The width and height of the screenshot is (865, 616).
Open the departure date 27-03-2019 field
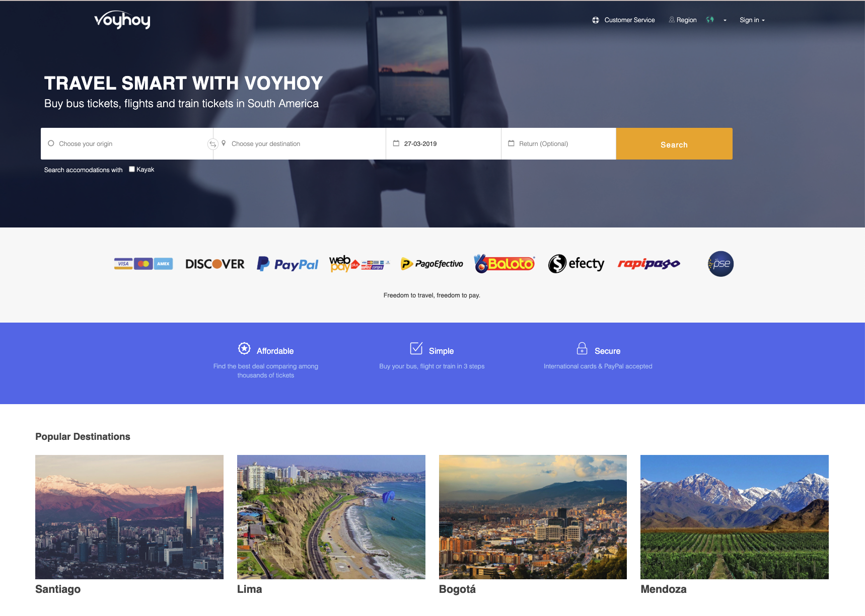(444, 144)
